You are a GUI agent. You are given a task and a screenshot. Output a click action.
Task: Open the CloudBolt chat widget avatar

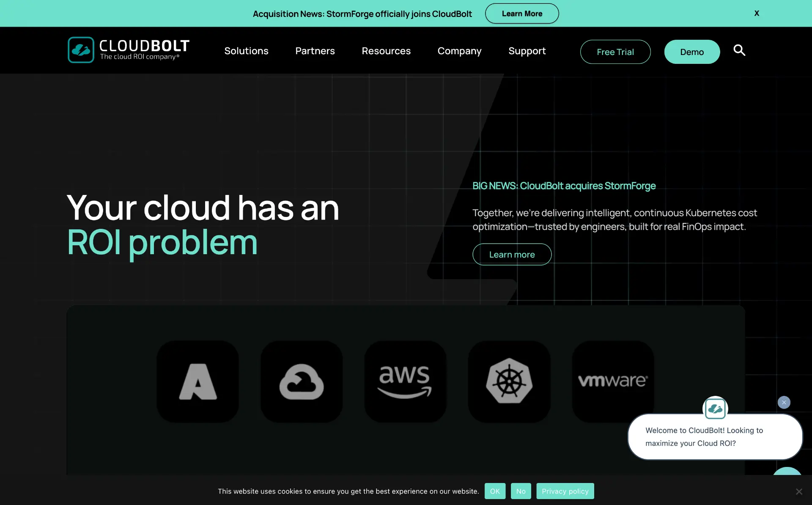click(x=715, y=409)
